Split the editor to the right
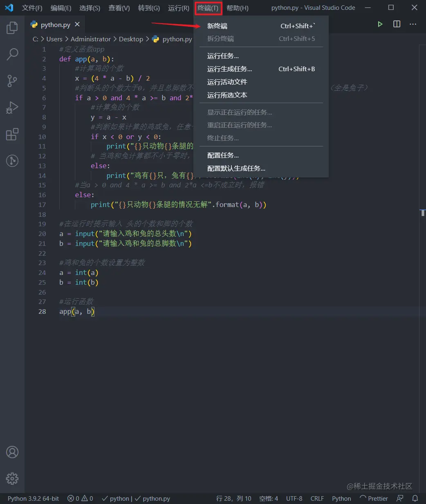426x504 pixels. (397, 24)
